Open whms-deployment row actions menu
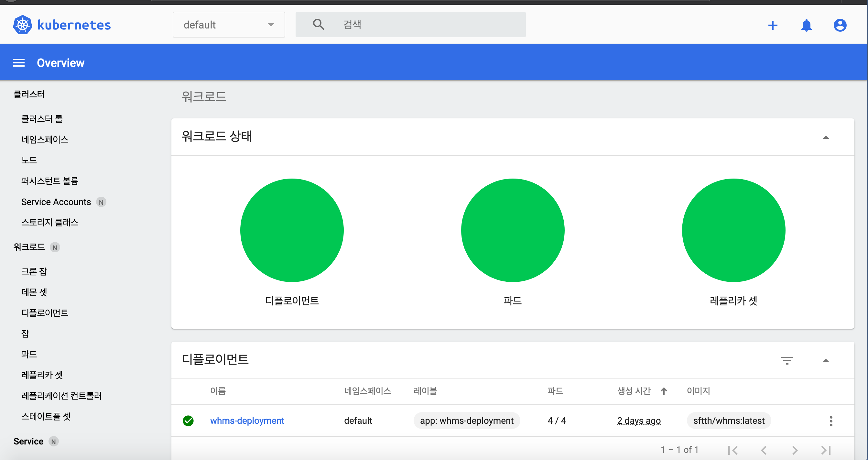Screen dimensions: 868x460 (x=831, y=421)
